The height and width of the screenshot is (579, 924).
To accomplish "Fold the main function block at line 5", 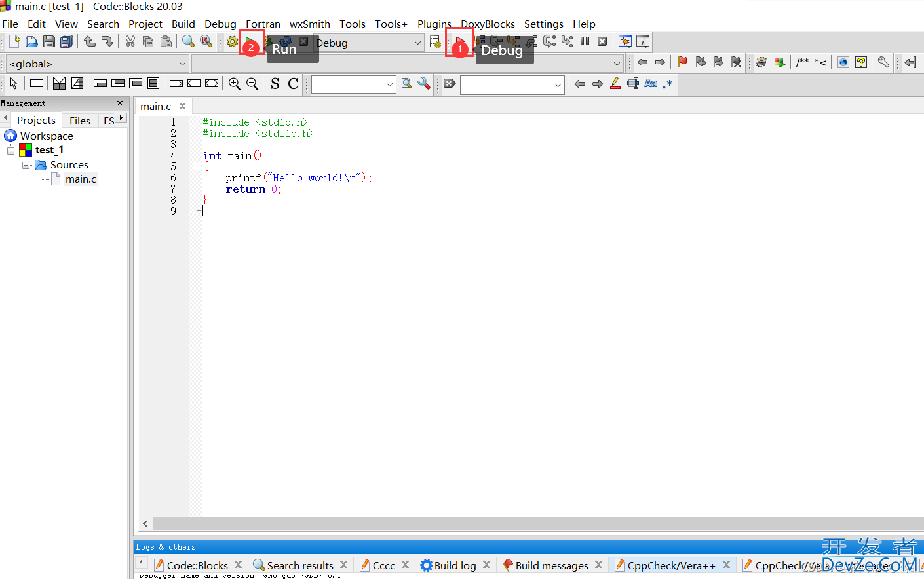I will coord(197,166).
